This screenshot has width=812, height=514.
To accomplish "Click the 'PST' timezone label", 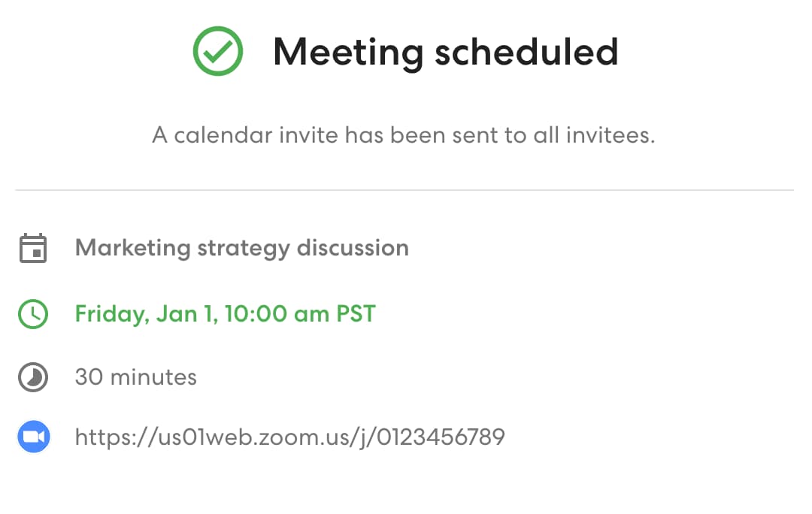I will tap(356, 314).
